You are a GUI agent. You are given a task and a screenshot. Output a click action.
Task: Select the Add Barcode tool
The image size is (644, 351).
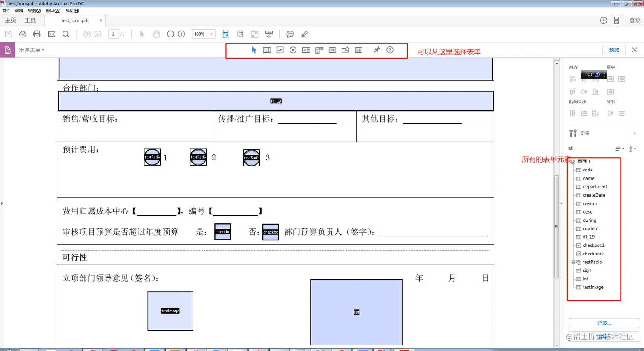click(x=359, y=50)
